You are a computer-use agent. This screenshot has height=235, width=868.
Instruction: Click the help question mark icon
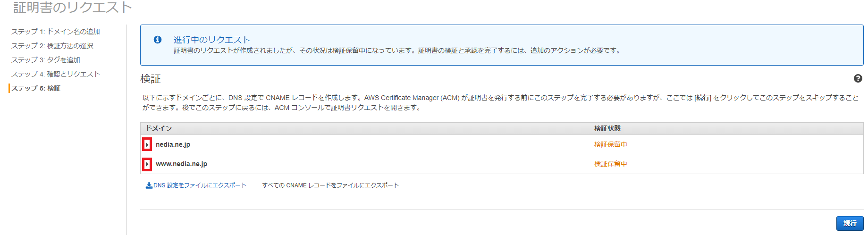pos(858,78)
